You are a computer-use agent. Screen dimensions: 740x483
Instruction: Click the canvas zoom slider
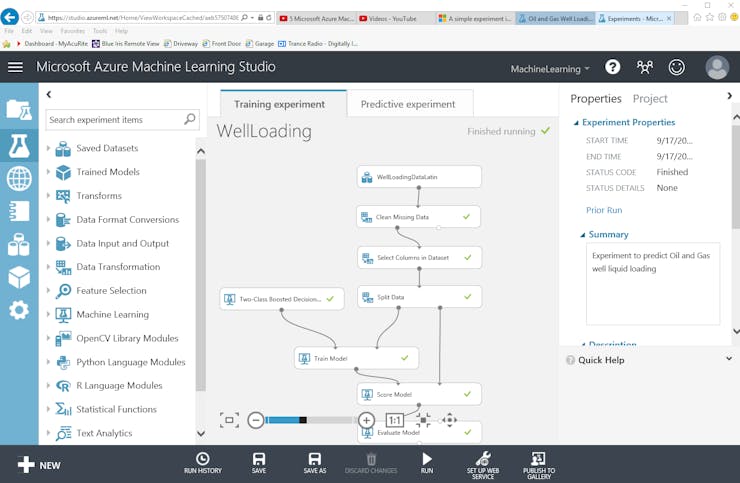coord(310,420)
